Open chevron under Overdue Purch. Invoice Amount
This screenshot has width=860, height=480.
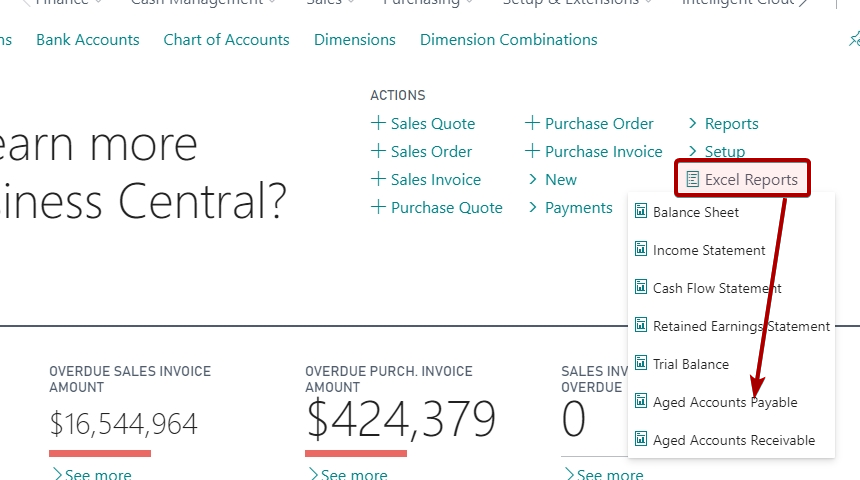[x=313, y=473]
